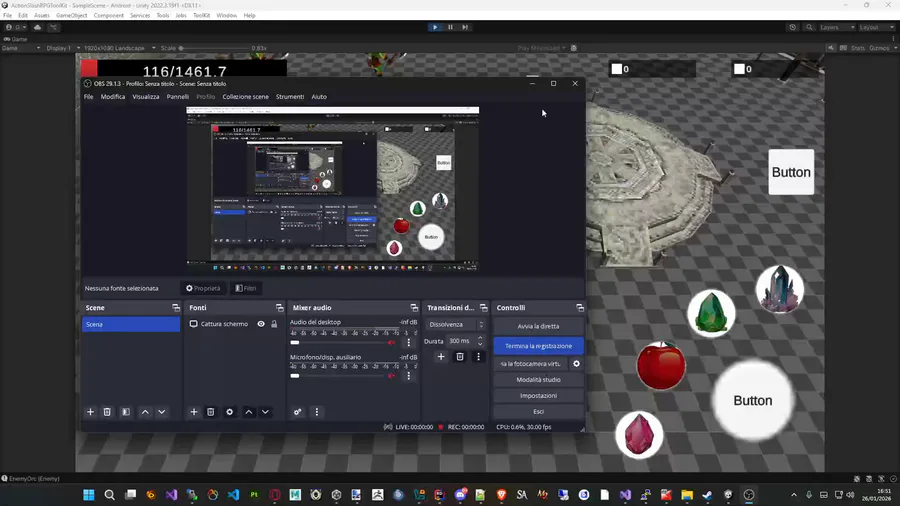Click Unity cloud services icon
The image size is (900, 506).
37,27
